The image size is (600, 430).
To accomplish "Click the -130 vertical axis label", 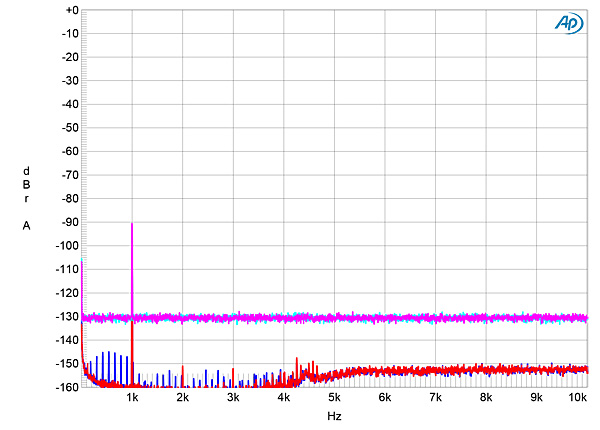I will pos(66,317).
